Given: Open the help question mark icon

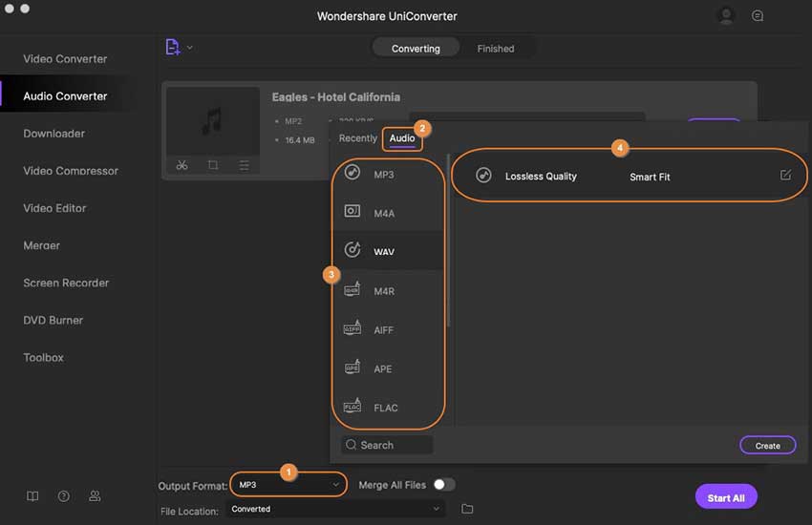Looking at the screenshot, I should point(63,496).
